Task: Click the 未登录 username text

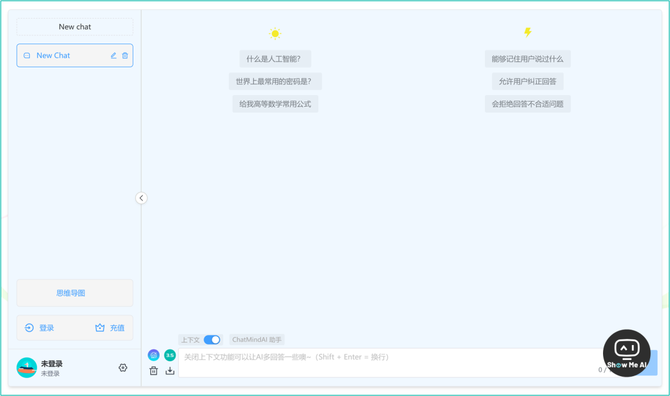Action: click(x=52, y=364)
